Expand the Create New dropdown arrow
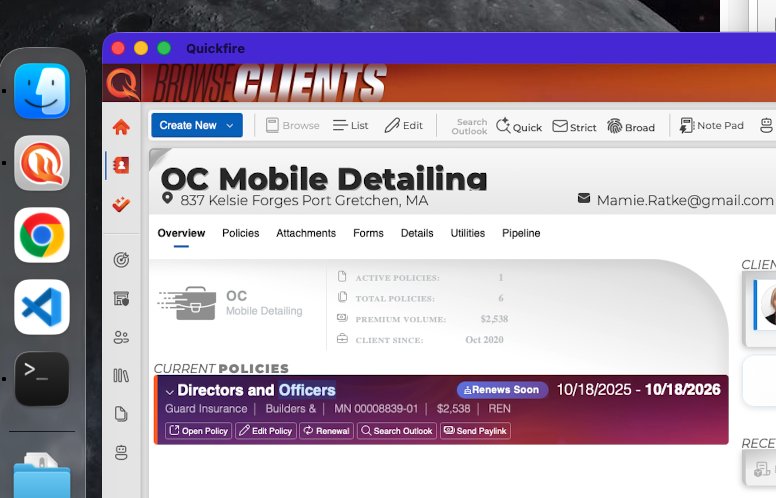 [230, 126]
